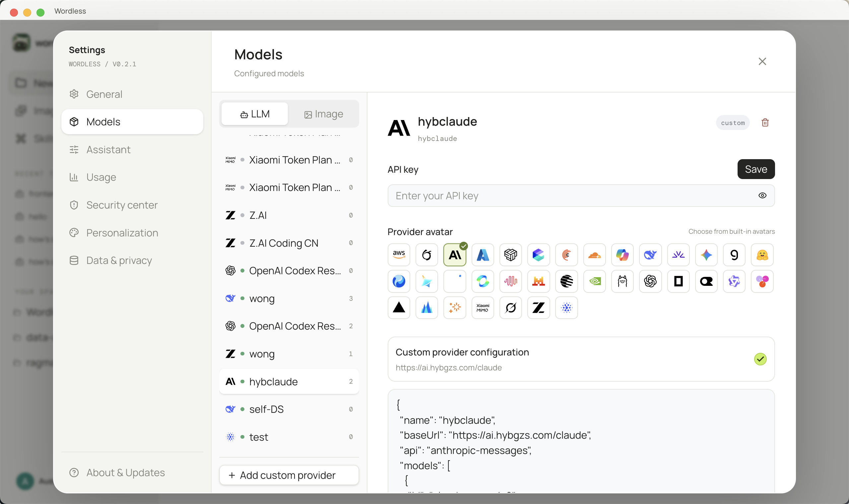Choose the AWS provider avatar
Image resolution: width=849 pixels, height=504 pixels.
coord(399,255)
